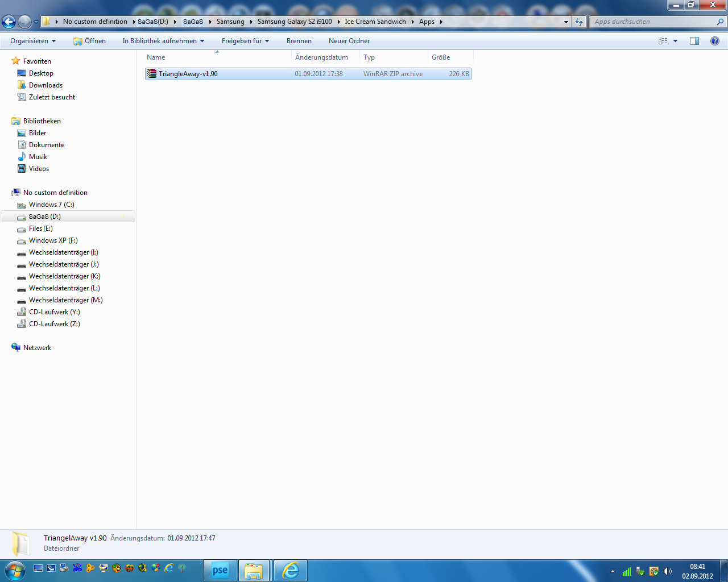
Task: Open the Musik library
Action: 38,157
